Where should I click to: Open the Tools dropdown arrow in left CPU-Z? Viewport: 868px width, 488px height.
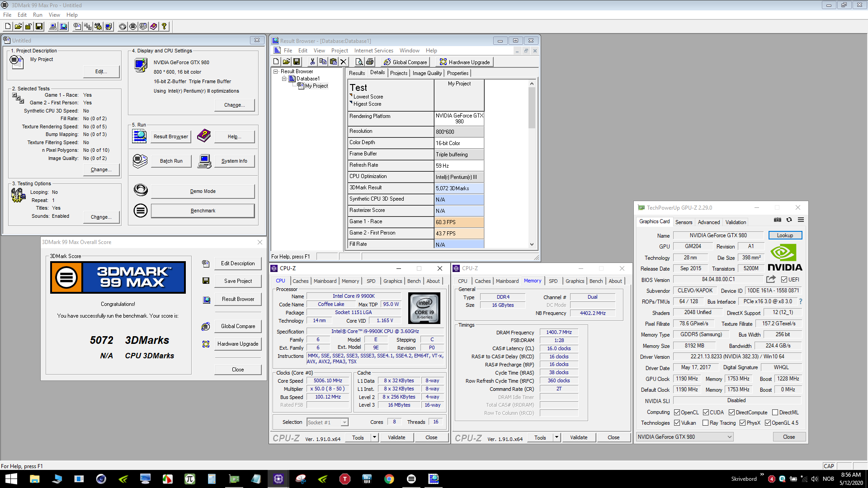pos(374,437)
